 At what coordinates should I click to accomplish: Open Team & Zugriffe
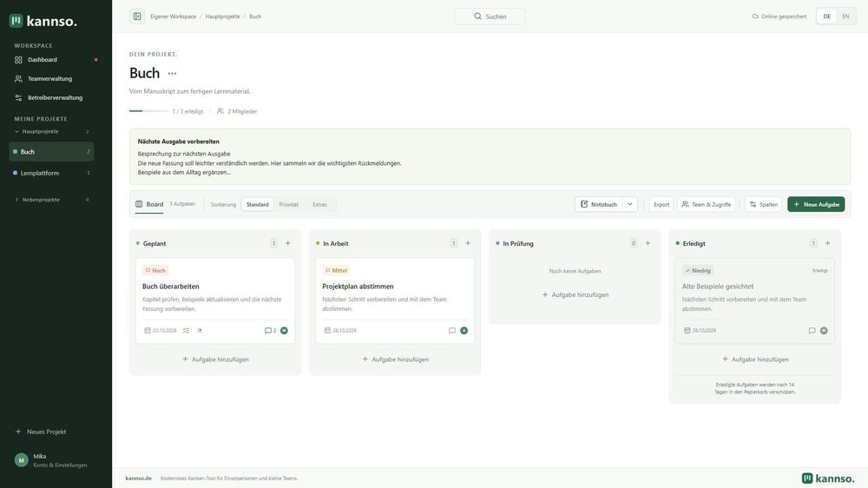[707, 204]
